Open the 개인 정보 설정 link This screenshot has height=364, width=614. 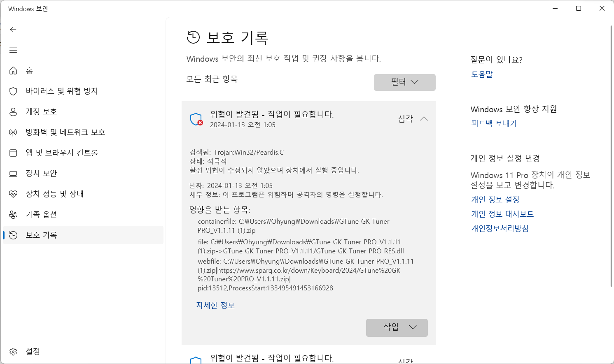[495, 200]
